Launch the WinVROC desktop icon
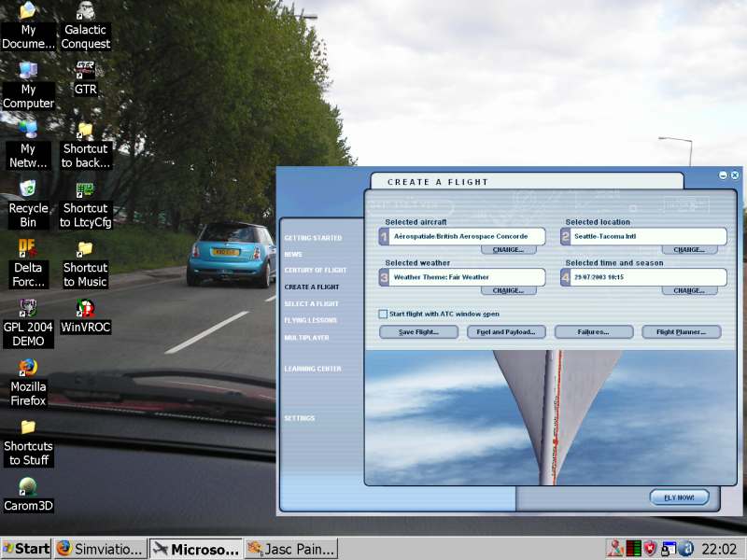 tap(86, 317)
